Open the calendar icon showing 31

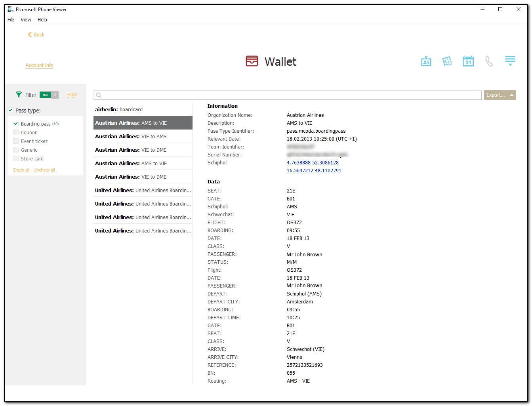coord(468,61)
